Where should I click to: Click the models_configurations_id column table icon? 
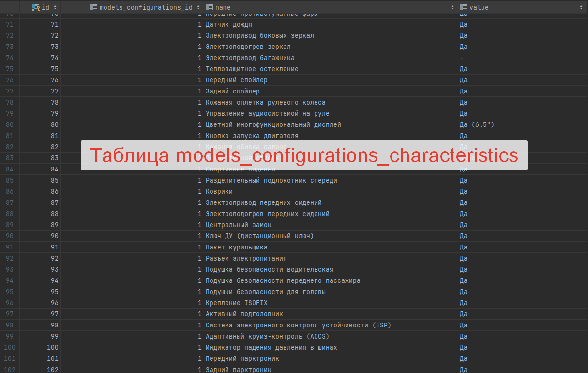tap(94, 7)
